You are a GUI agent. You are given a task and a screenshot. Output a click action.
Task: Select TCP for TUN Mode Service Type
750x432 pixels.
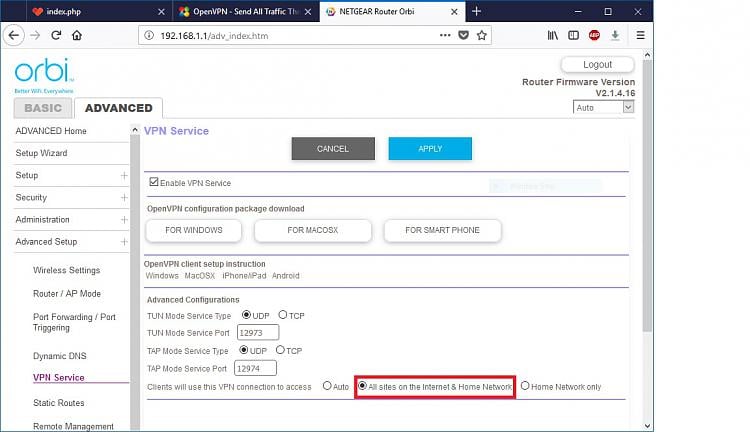pyautogui.click(x=283, y=315)
